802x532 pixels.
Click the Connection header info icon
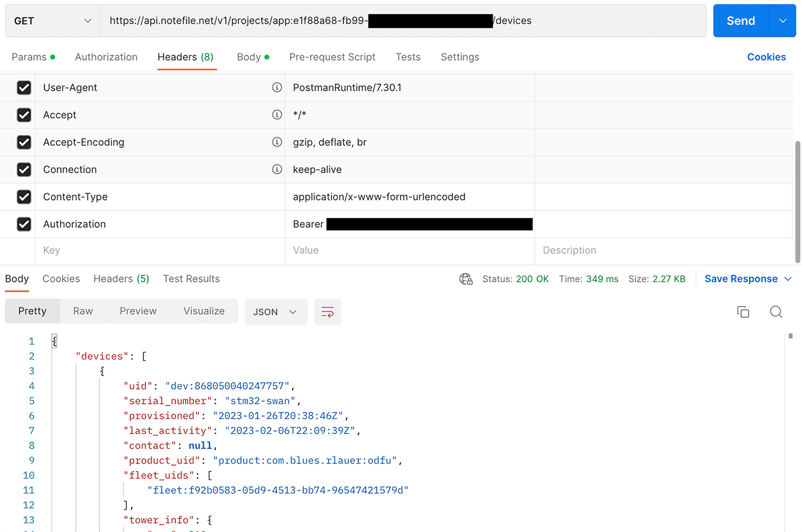tap(277, 169)
